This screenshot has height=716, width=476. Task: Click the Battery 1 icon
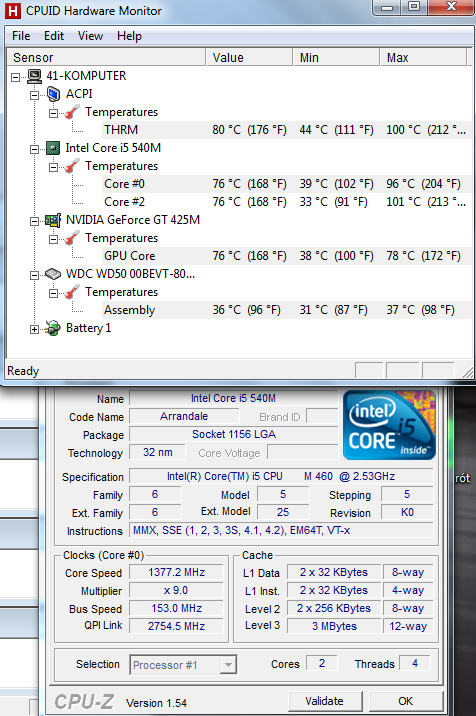tap(53, 328)
